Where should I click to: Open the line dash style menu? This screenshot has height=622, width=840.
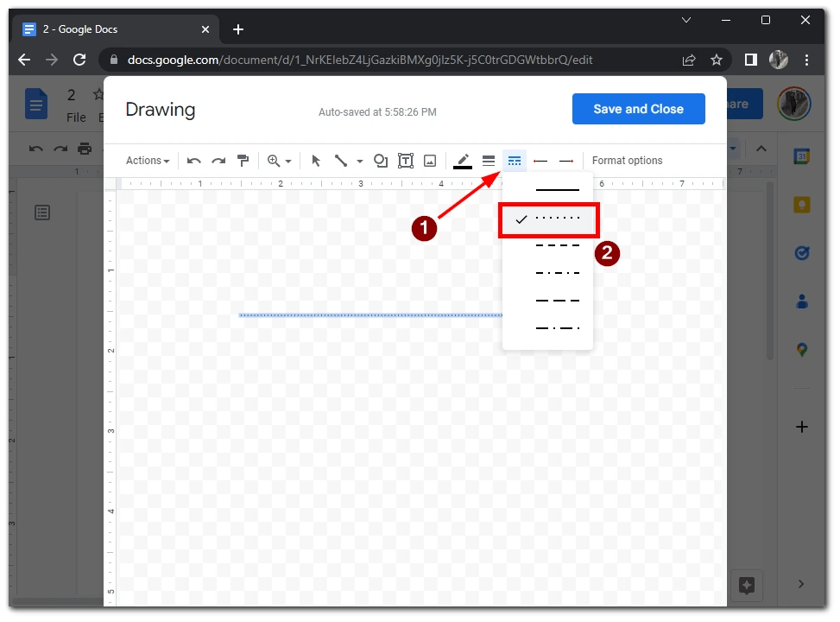coord(514,161)
